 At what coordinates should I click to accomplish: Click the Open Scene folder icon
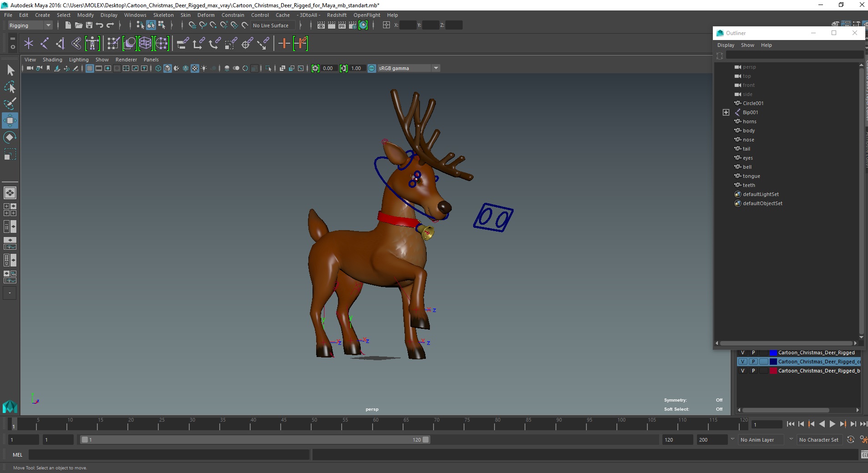(x=78, y=25)
